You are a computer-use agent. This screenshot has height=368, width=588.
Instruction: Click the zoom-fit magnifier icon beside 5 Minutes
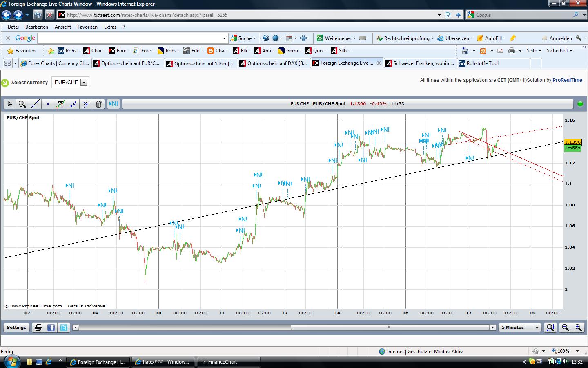550,328
